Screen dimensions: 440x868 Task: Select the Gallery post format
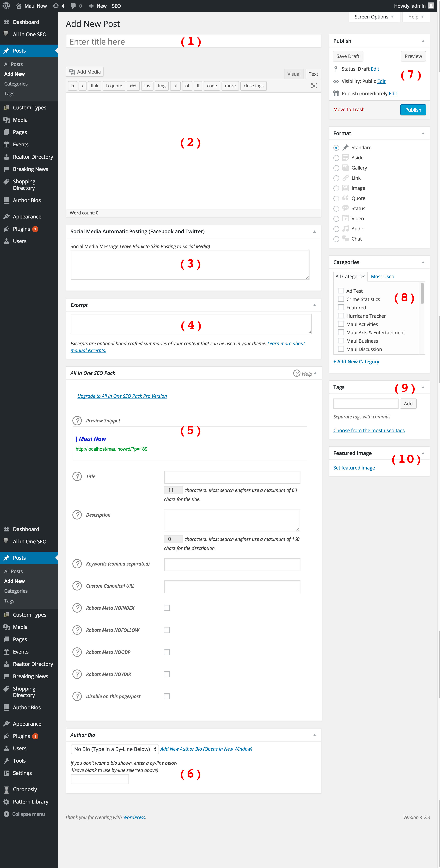(x=336, y=168)
